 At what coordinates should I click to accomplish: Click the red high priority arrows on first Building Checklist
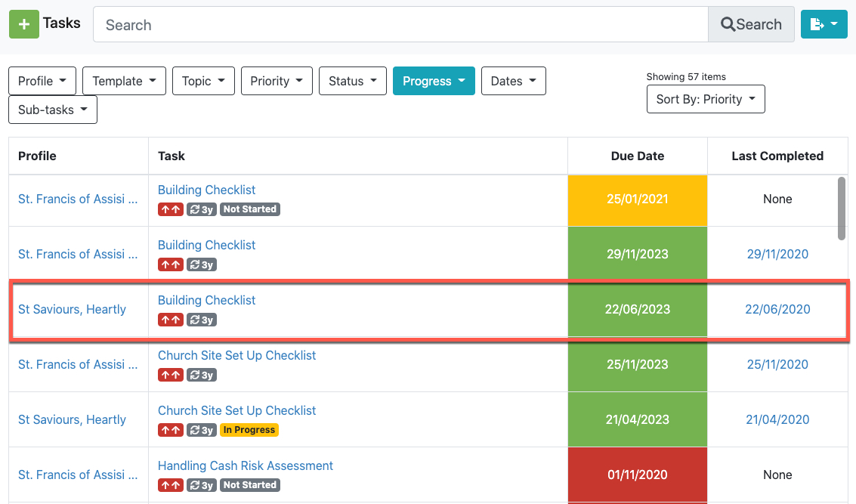point(170,209)
